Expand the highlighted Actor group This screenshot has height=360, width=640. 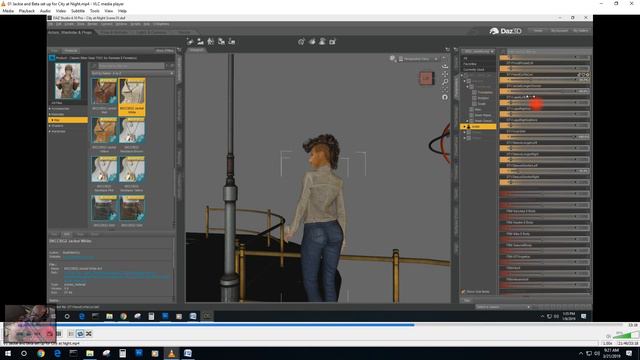pyautogui.click(x=464, y=127)
